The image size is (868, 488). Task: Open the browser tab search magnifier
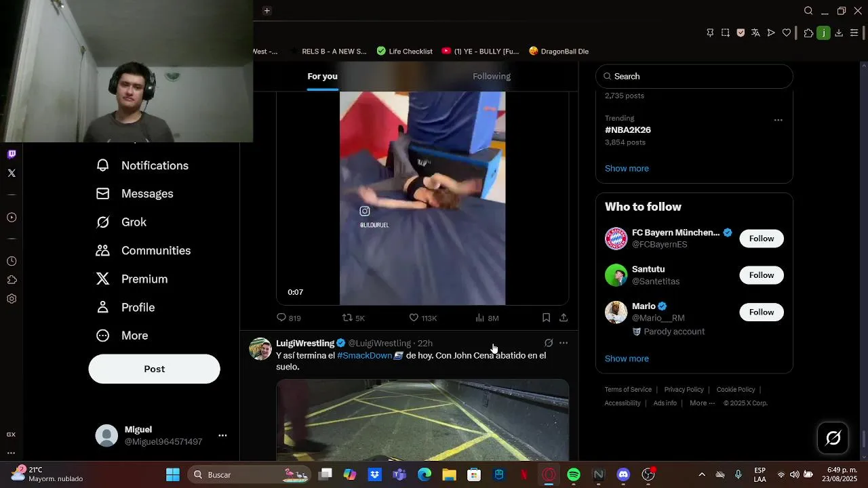click(808, 11)
